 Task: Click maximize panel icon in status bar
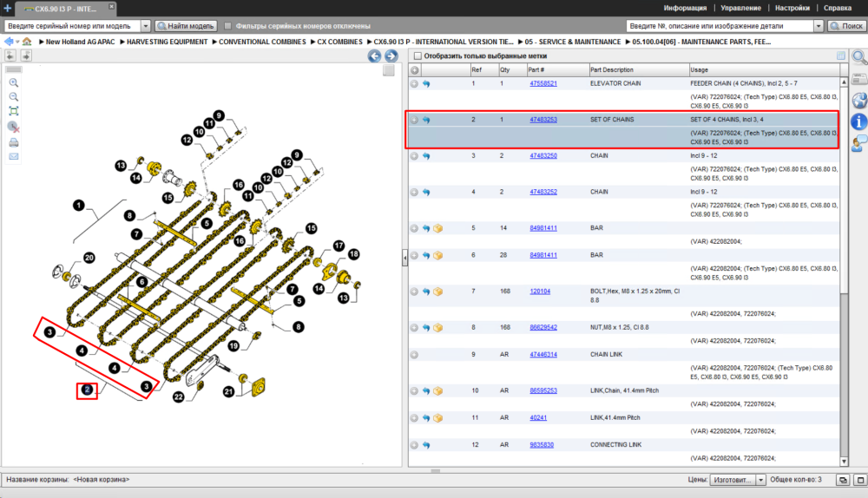[x=860, y=480]
